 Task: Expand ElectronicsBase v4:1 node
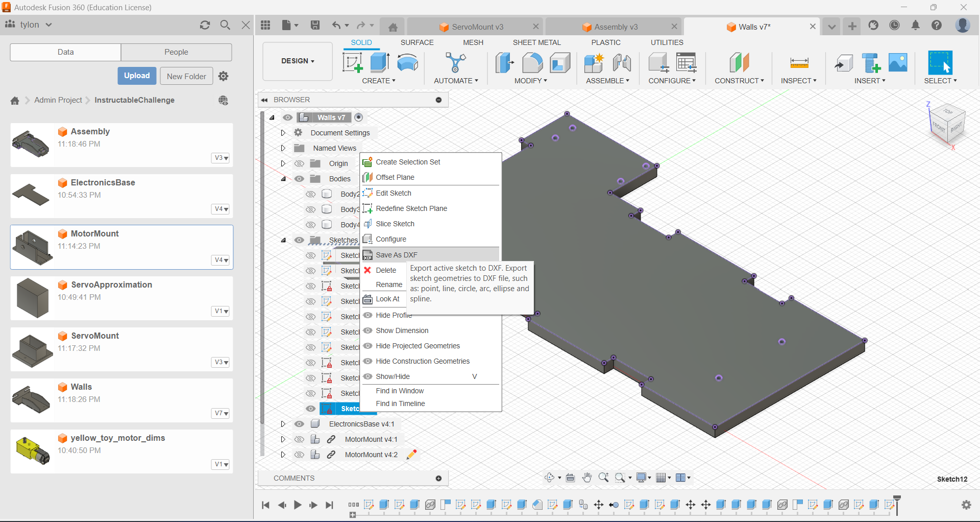[x=283, y=424]
